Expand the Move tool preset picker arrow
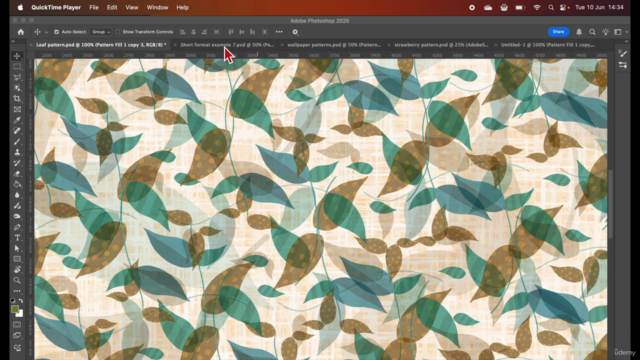640x360 pixels. (x=46, y=32)
